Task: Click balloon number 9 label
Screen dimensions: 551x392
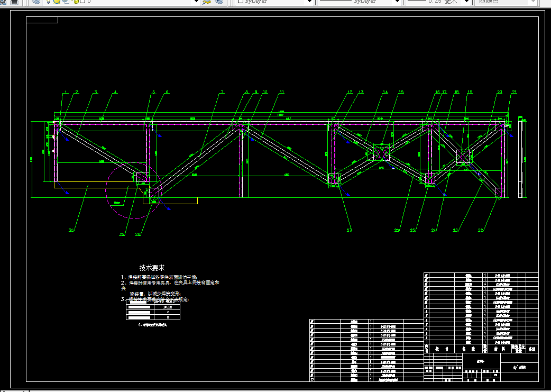Action: 256,92
